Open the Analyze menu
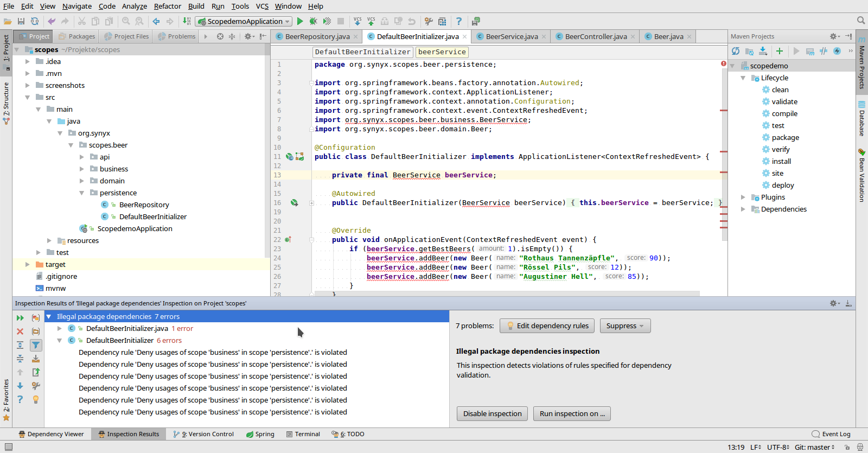The image size is (868, 453). 135,6
